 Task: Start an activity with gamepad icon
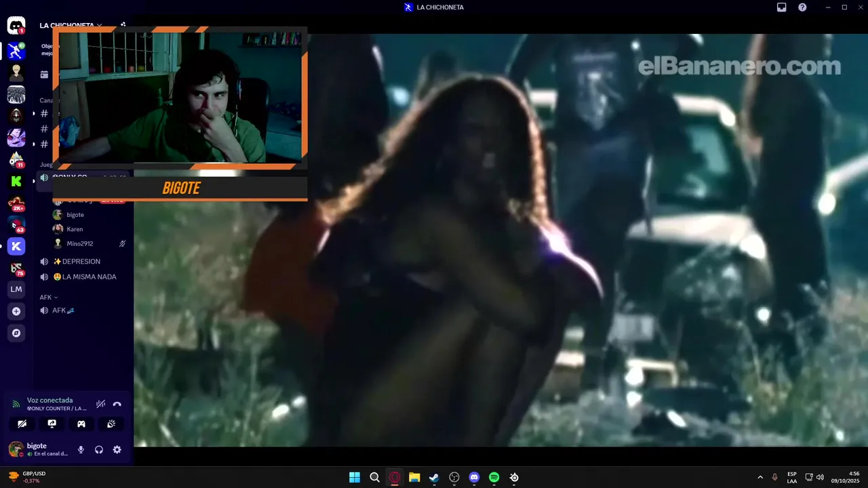[x=81, y=424]
